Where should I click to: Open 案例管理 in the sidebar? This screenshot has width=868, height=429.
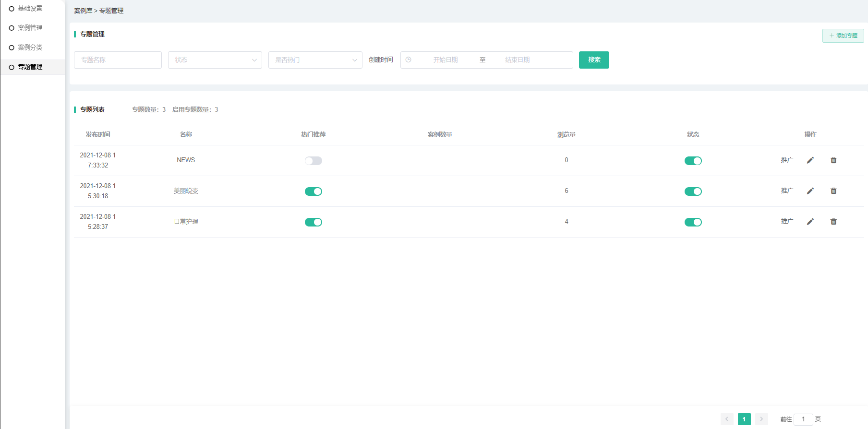pos(30,28)
